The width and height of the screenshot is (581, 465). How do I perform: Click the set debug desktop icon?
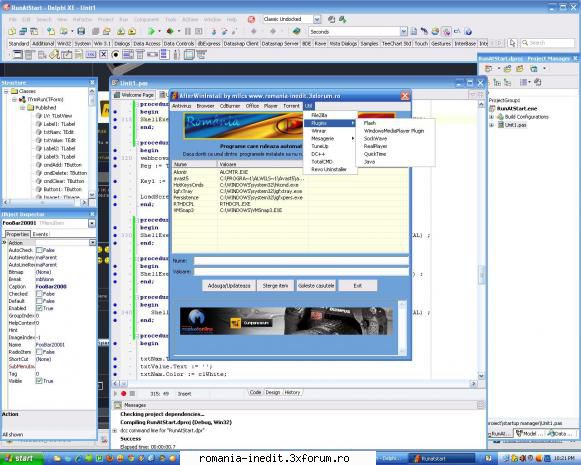pos(343,19)
